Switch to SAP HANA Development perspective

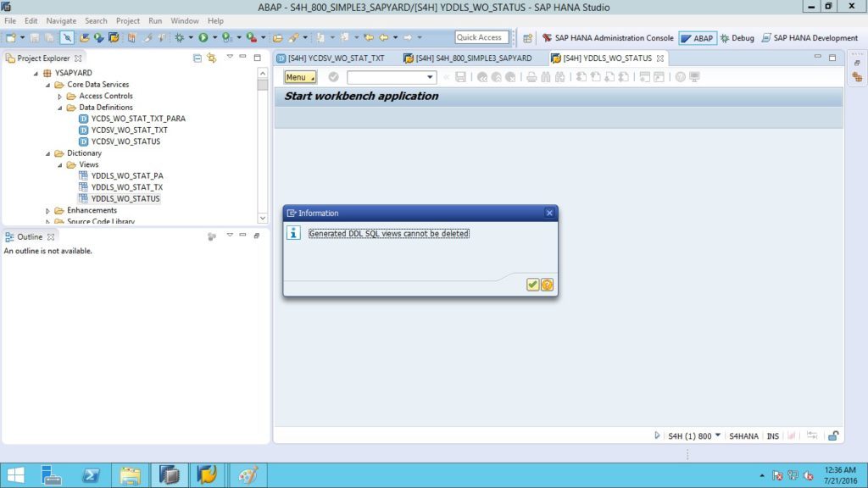click(810, 38)
